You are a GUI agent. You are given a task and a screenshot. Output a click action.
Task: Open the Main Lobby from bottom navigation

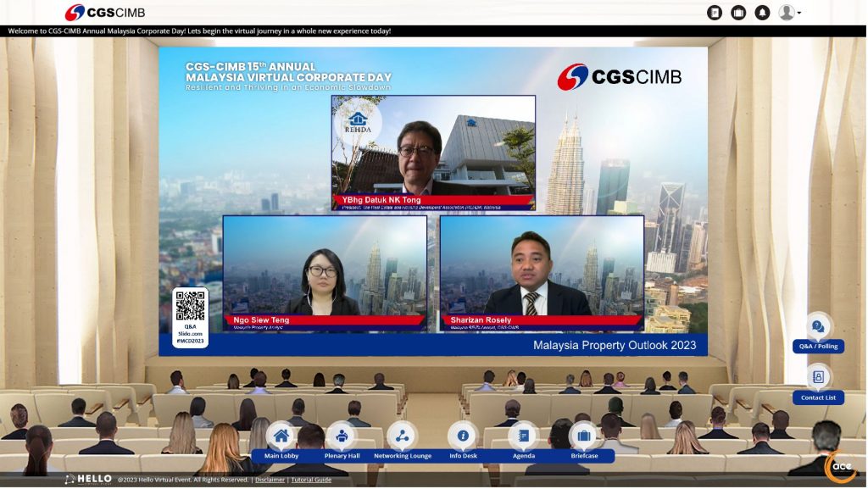click(x=281, y=440)
